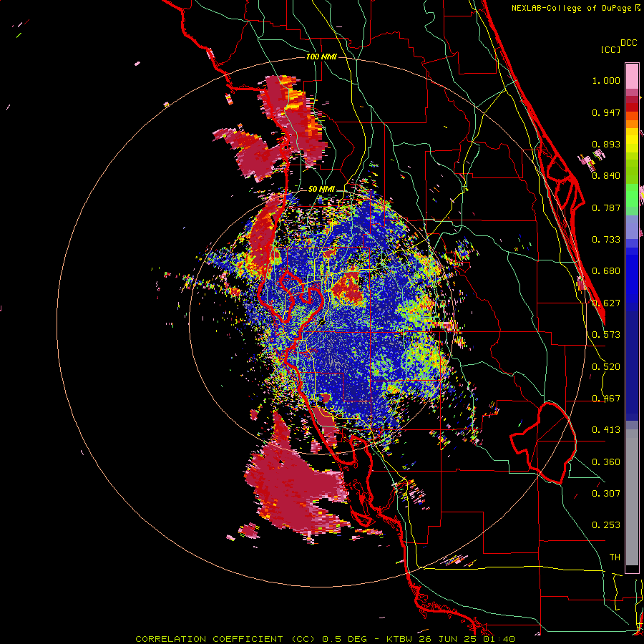Screen dimensions: 644x644
Task: Click the 0.307 legend value
Action: coord(606,493)
